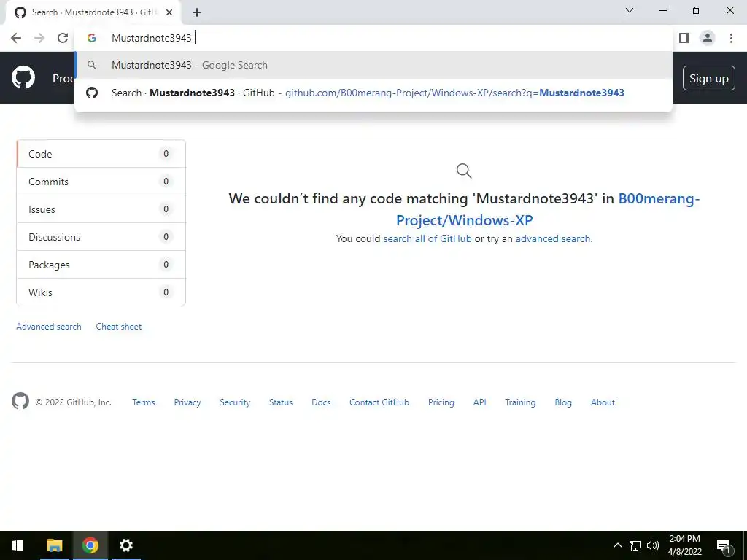Open the tab search chevron
The image size is (747, 560).
pyautogui.click(x=630, y=10)
